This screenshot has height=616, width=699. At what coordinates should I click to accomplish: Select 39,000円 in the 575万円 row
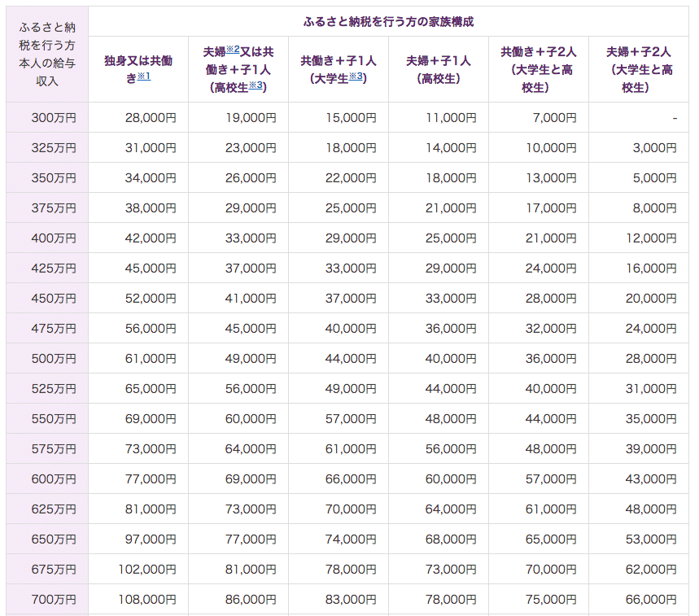651,449
